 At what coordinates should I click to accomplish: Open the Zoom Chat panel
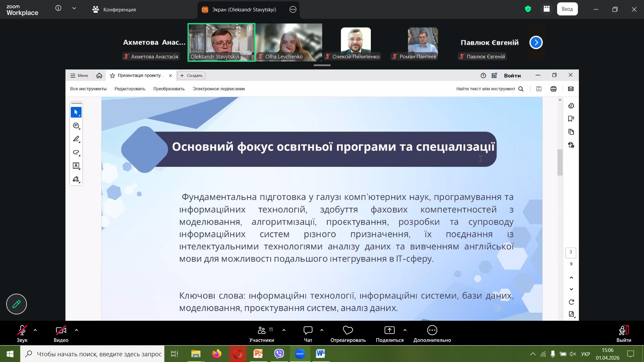[x=308, y=331]
